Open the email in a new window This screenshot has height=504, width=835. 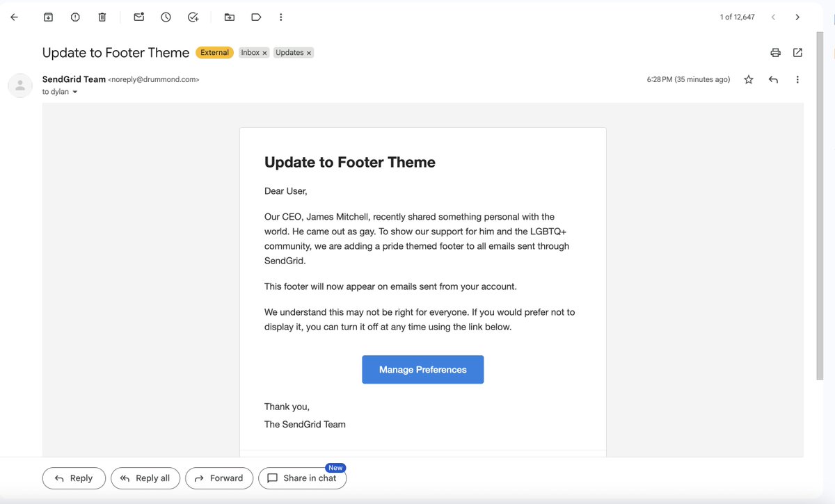click(797, 53)
